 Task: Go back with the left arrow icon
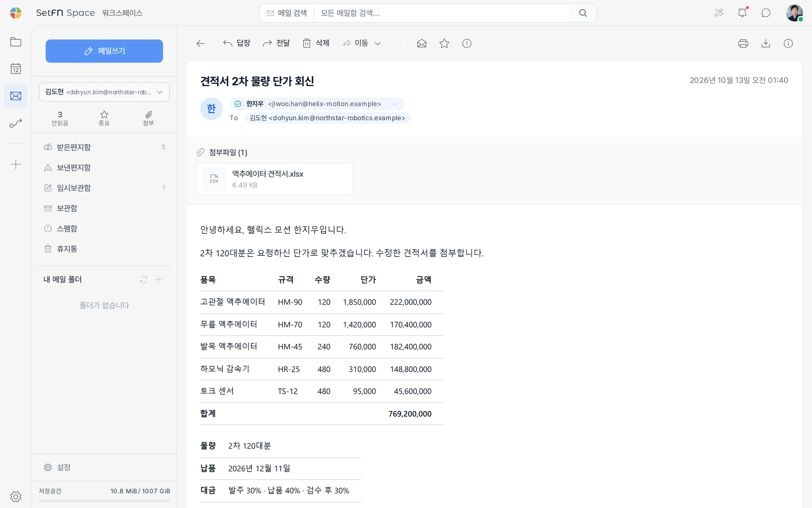tap(201, 43)
